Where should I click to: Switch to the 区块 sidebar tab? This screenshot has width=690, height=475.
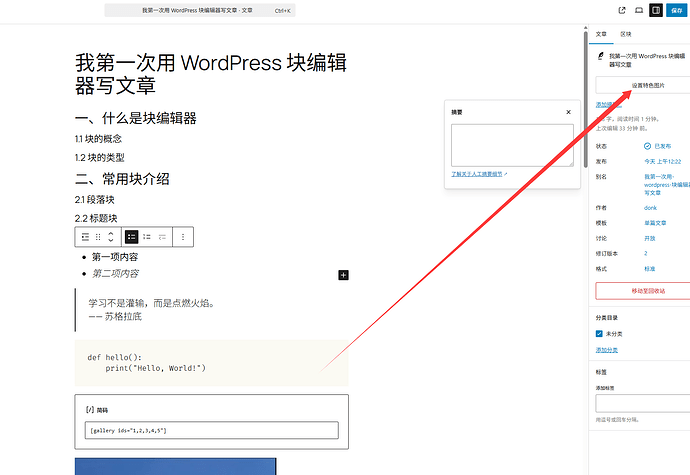[x=626, y=34]
